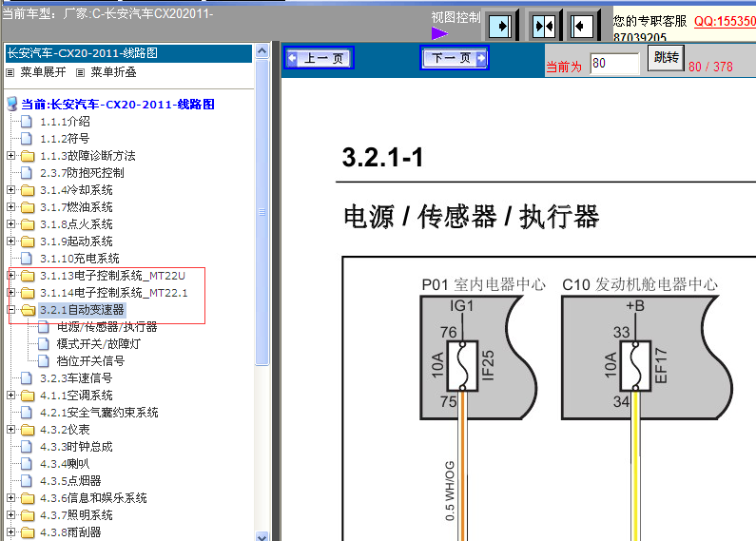
Task: Click the tree panel scroll-up arrow
Action: (262, 50)
